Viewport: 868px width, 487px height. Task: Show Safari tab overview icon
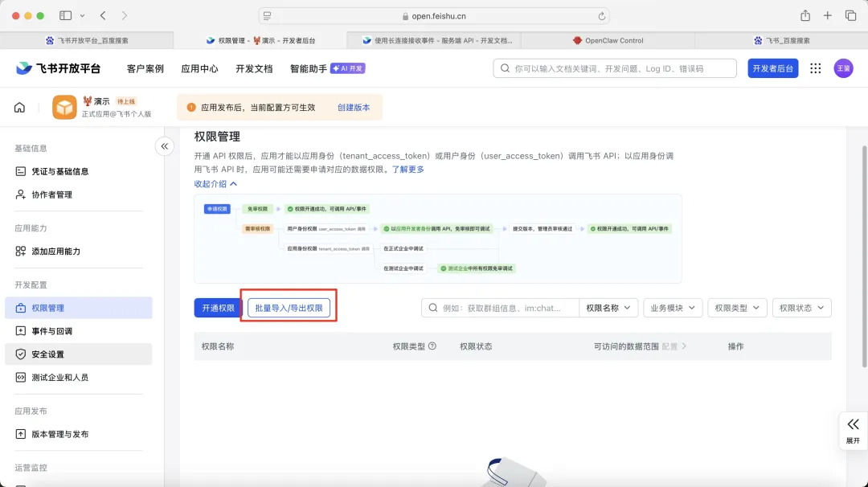click(x=850, y=15)
